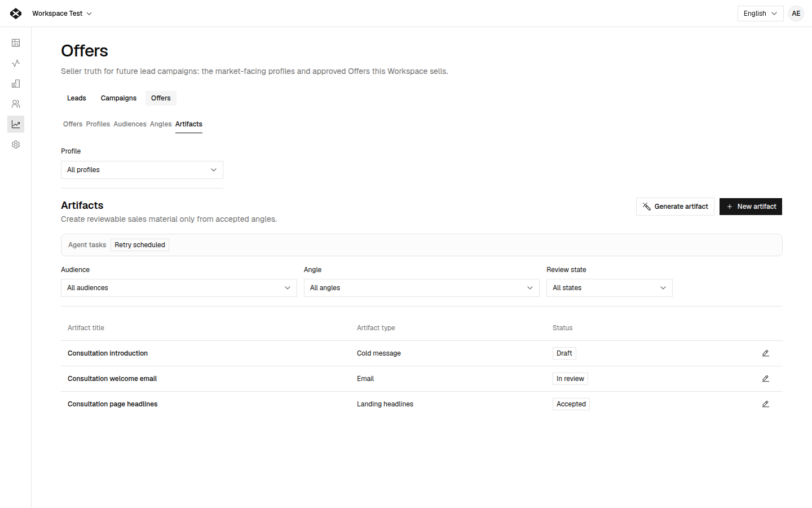Screen dimensions: 812x508
Task: Open the dashboard icon in the sidebar
Action: 16,43
